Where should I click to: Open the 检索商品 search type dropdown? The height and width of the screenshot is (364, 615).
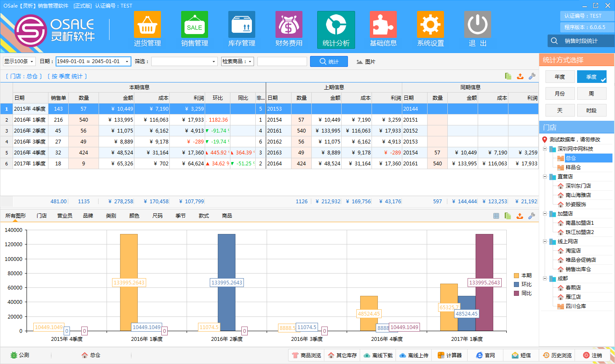[237, 61]
